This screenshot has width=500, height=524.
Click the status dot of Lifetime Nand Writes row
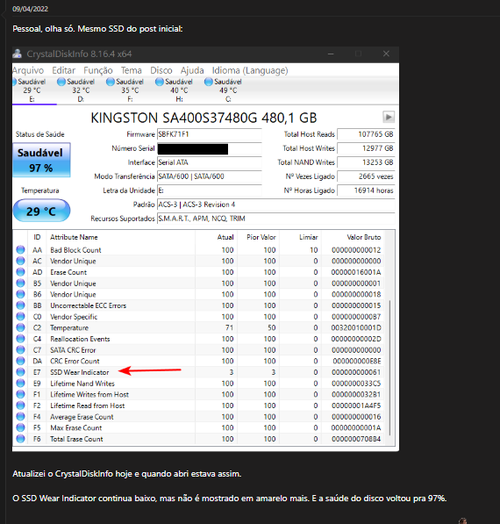coord(20,383)
